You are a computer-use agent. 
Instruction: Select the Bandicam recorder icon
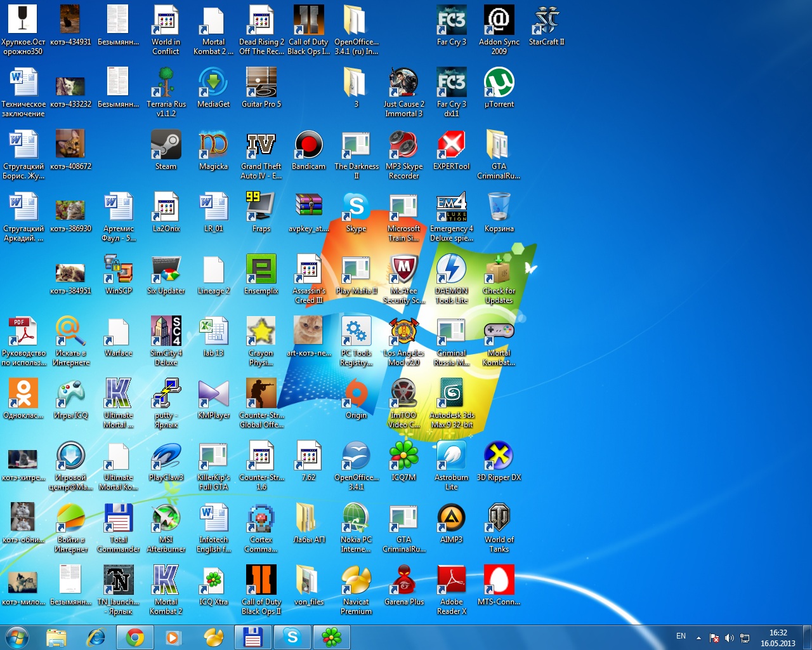(308, 150)
